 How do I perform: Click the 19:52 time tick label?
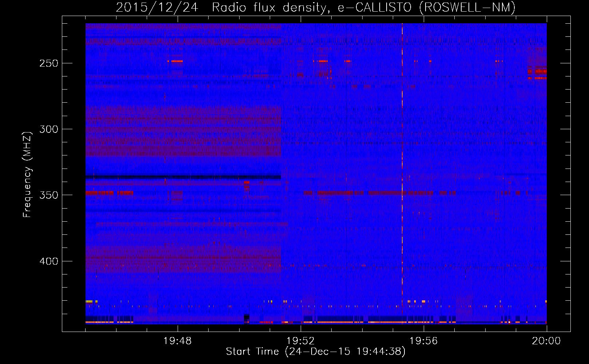tap(301, 341)
